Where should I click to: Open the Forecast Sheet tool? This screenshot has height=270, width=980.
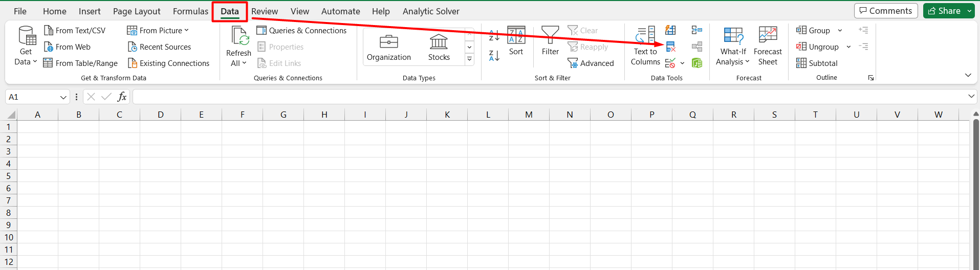coord(768,46)
